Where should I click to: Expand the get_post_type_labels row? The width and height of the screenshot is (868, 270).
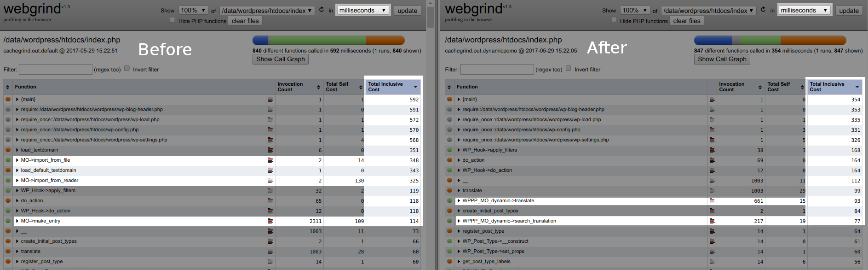click(x=459, y=262)
